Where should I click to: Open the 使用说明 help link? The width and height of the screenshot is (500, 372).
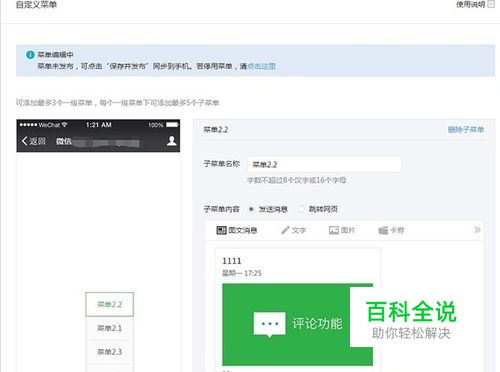pyautogui.click(x=475, y=4)
